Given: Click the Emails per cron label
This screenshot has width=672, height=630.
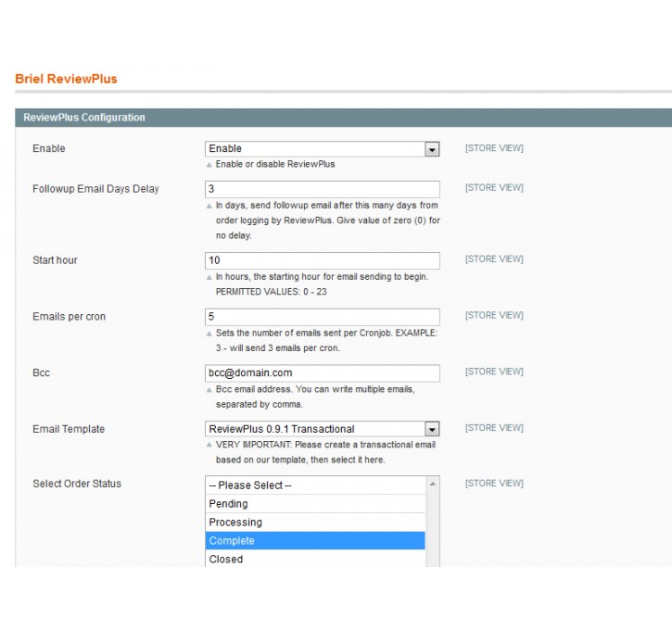Looking at the screenshot, I should point(69,317).
